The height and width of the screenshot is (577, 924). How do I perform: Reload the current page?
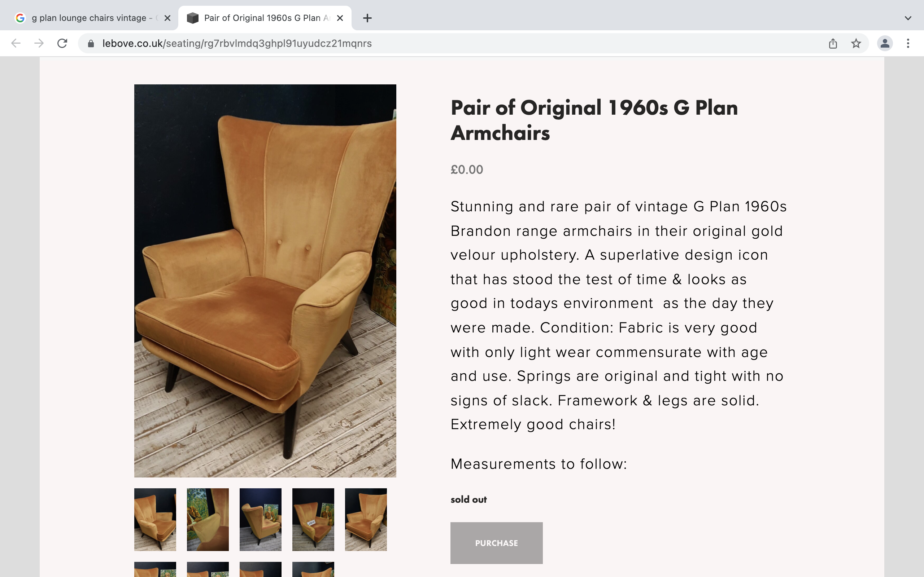pos(62,44)
